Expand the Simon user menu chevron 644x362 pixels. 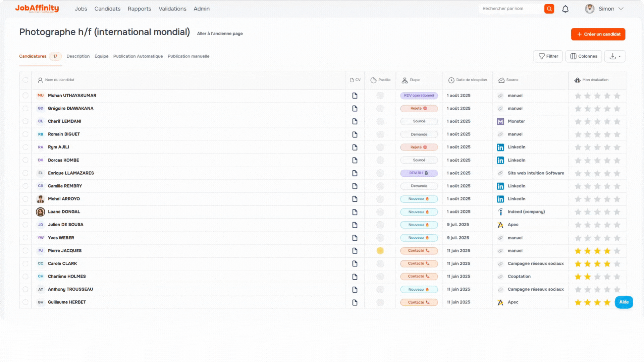[x=621, y=9]
